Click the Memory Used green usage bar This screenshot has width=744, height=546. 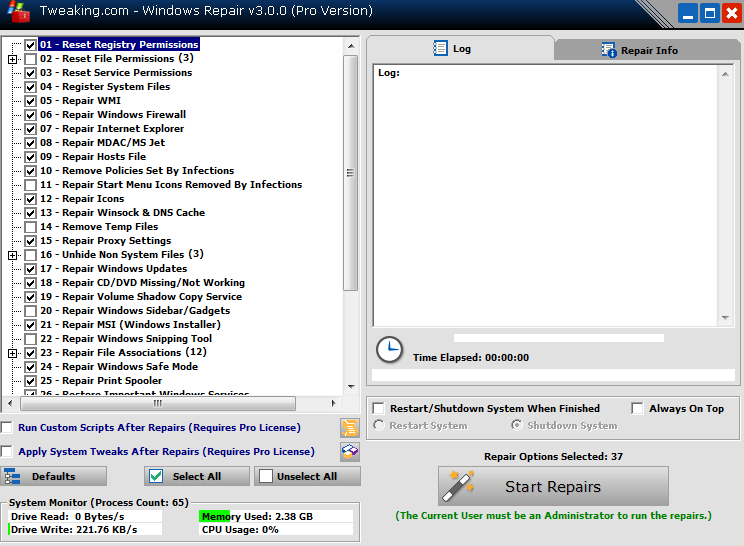[x=214, y=516]
